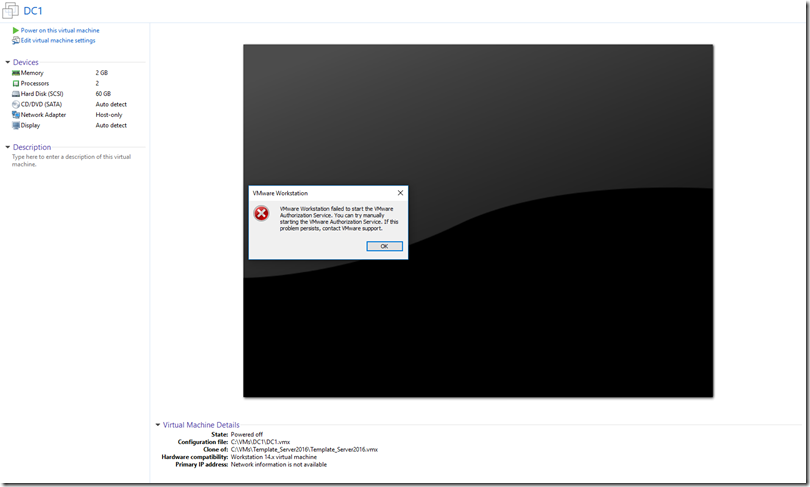This screenshot has height=487, width=810.
Task: Click the black VM console preview
Action: pos(478,221)
